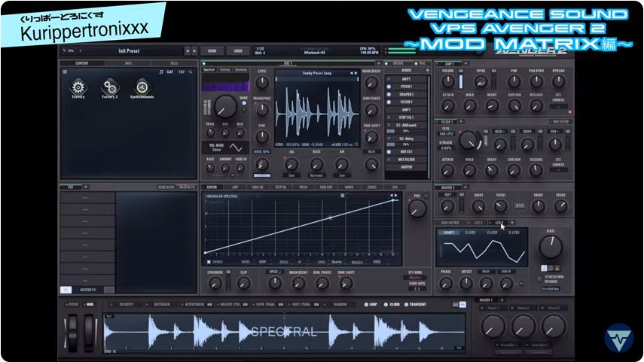Toggle FILTER1 route enable dot
The height and width of the screenshot is (362, 644).
tap(389, 102)
